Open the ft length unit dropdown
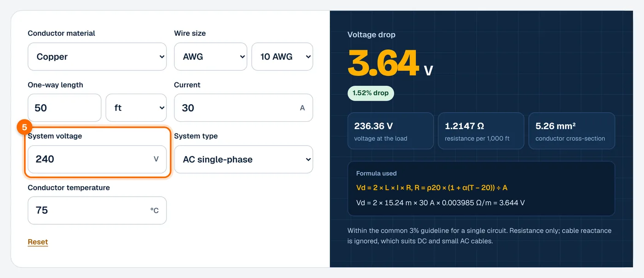 click(x=136, y=108)
